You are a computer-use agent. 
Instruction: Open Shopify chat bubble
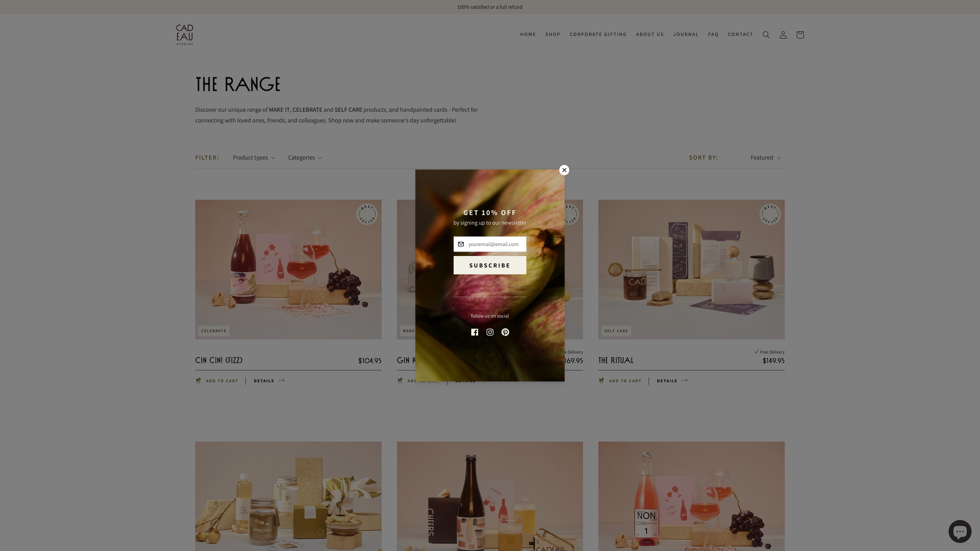pyautogui.click(x=960, y=531)
